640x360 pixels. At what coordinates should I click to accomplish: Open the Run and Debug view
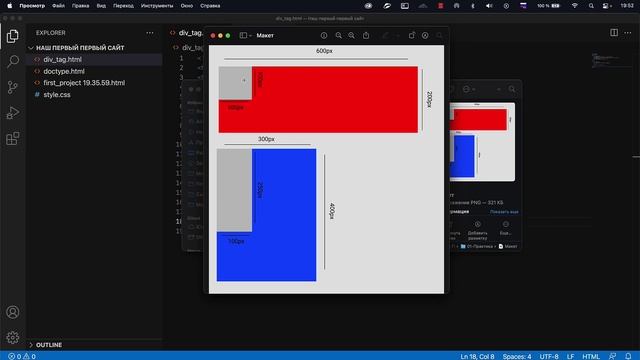coord(13,113)
